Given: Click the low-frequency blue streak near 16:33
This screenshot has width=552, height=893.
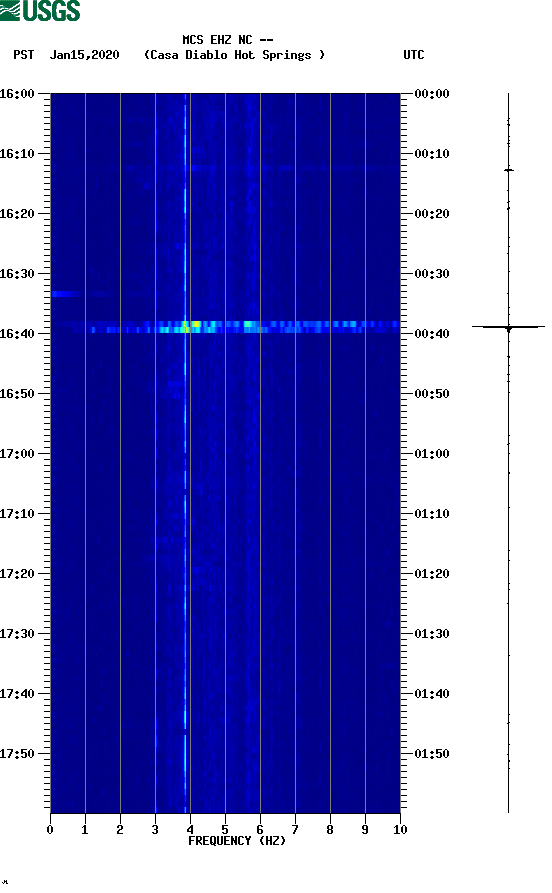Looking at the screenshot, I should [x=66, y=294].
